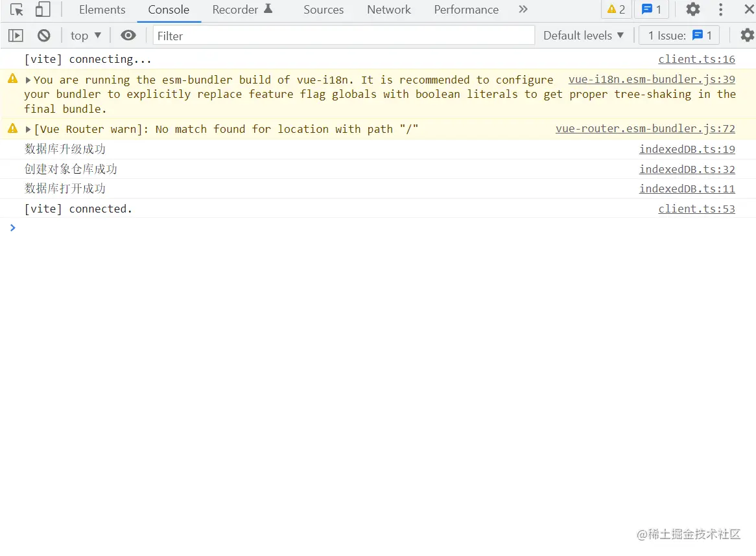Image resolution: width=756 pixels, height=556 pixels.
Task: Open DevTools settings gear
Action: (x=693, y=9)
